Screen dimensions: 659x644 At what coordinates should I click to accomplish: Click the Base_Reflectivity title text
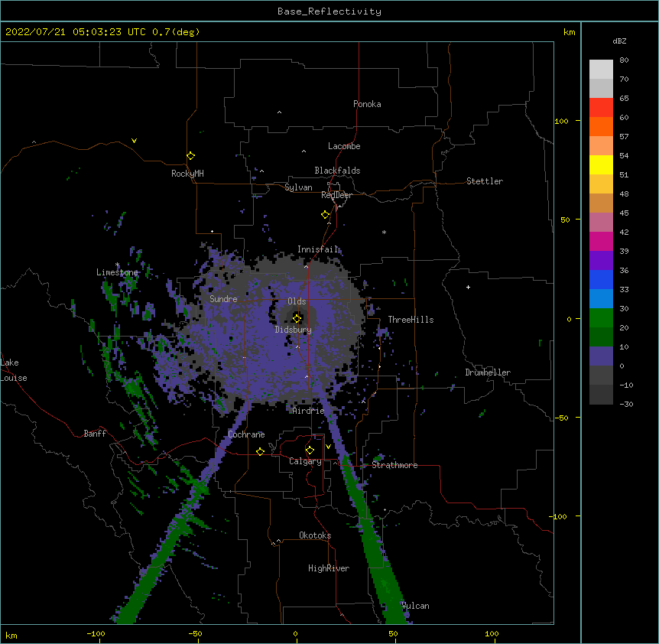(329, 11)
